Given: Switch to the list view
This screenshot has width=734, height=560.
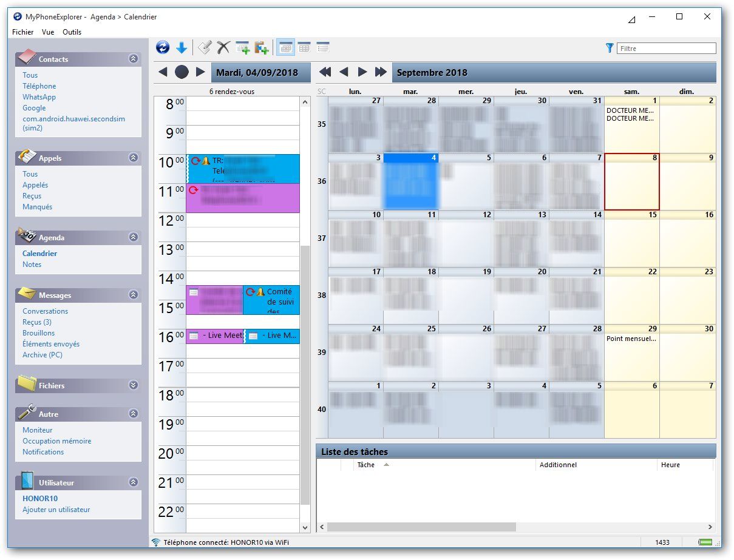Looking at the screenshot, I should [x=323, y=47].
